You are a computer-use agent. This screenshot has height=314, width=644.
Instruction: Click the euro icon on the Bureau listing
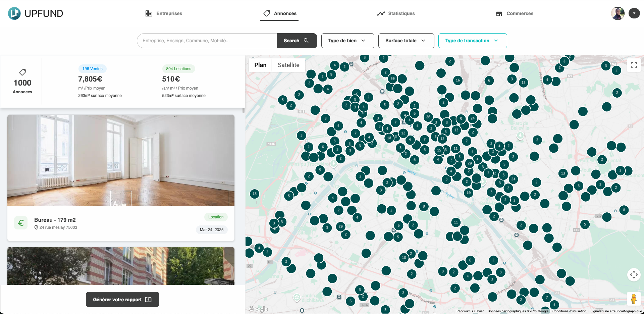pyautogui.click(x=21, y=223)
